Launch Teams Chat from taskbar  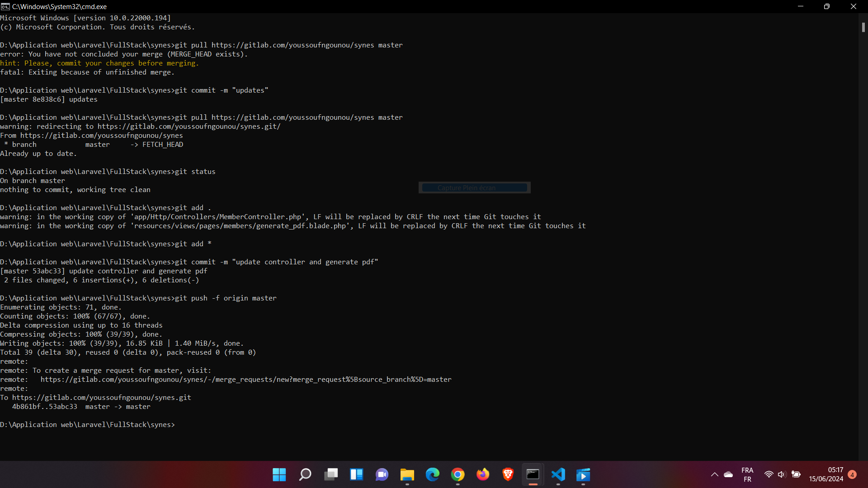point(382,474)
